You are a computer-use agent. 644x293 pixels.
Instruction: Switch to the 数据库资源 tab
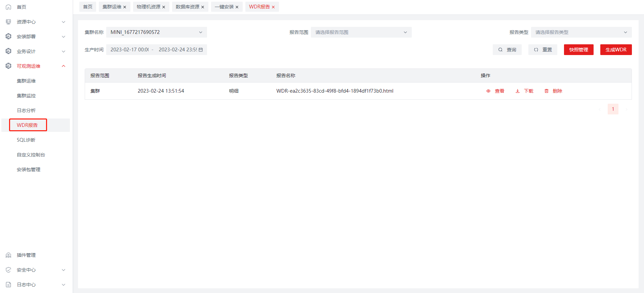pos(187,7)
